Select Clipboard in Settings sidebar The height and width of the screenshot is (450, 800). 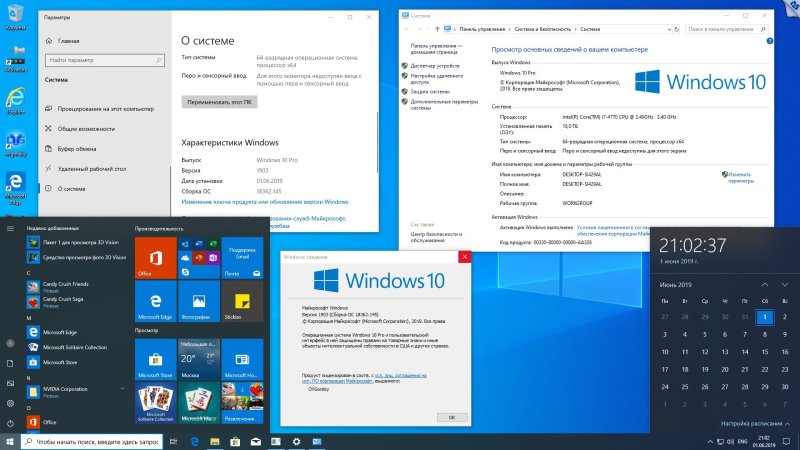pyautogui.click(x=105, y=148)
